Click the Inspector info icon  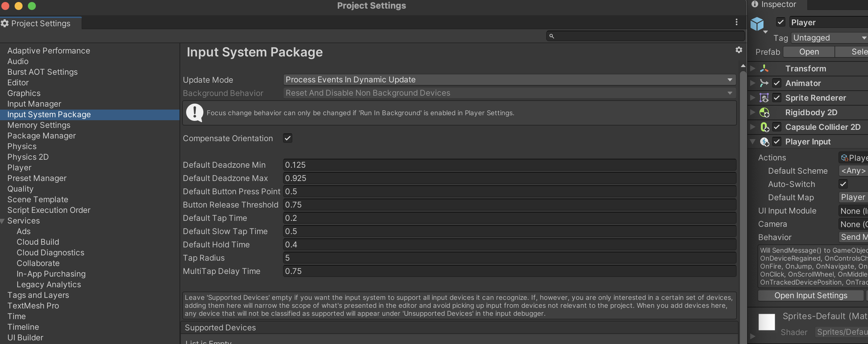point(755,4)
